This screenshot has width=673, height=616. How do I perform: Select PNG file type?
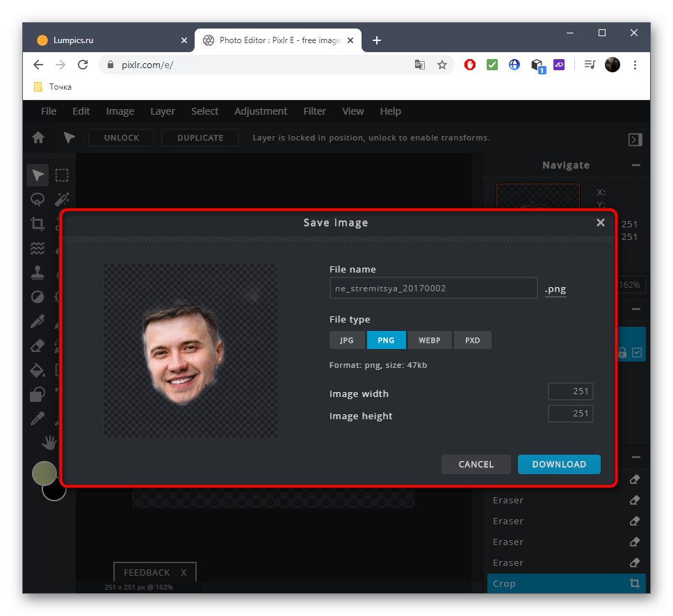[x=387, y=340]
